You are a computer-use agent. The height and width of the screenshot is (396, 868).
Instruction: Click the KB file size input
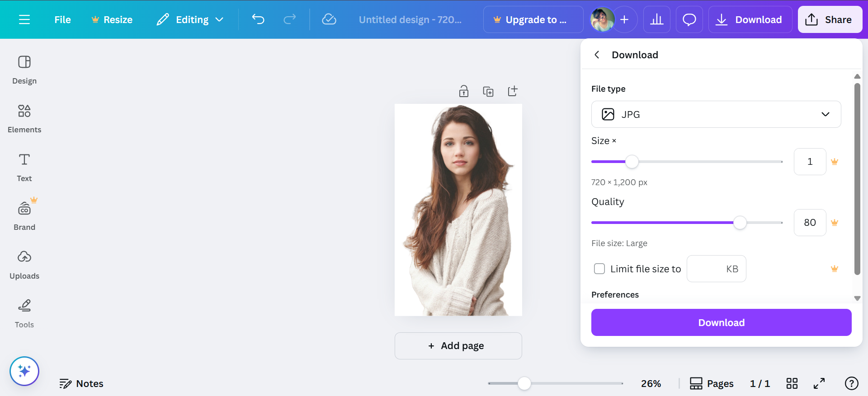717,269
